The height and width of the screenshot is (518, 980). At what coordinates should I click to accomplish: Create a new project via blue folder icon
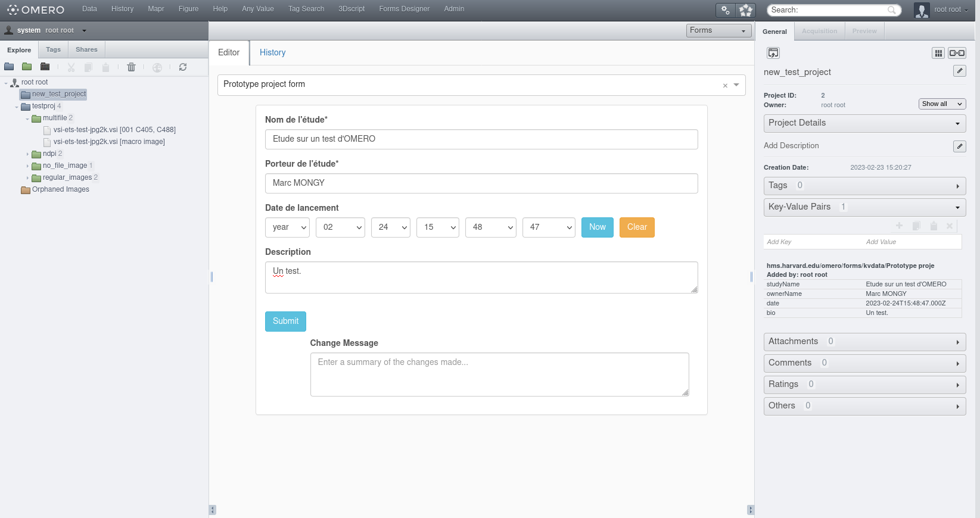pos(9,67)
